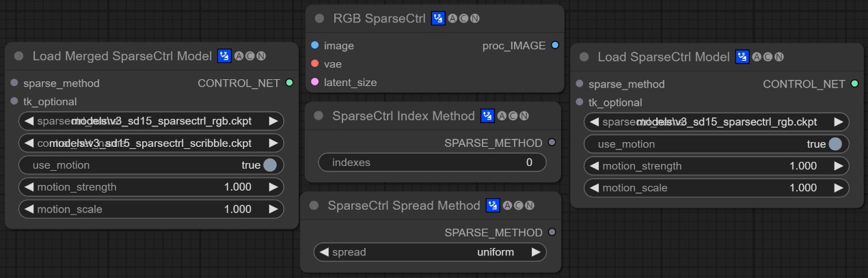Decrease motion_scale on Load SparseCtrl Model node
This screenshot has height=278, width=868.
click(595, 188)
